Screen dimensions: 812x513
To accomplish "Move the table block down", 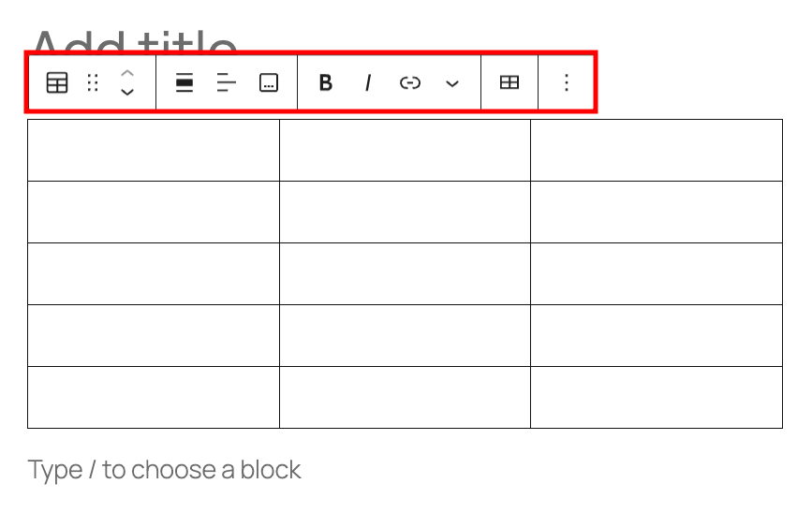I will click(x=128, y=93).
